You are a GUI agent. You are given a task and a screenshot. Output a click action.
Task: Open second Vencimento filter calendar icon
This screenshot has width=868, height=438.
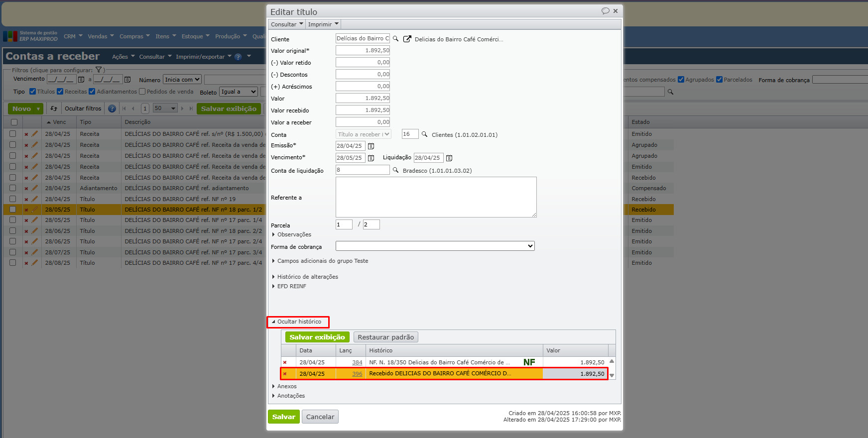click(x=127, y=80)
